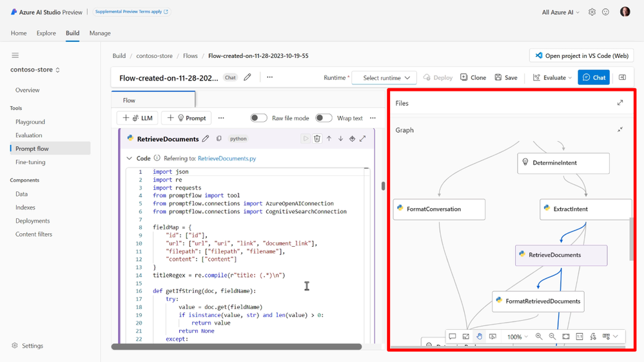This screenshot has height=362, width=644.
Task: Fit graph to screen
Action: click(566, 336)
